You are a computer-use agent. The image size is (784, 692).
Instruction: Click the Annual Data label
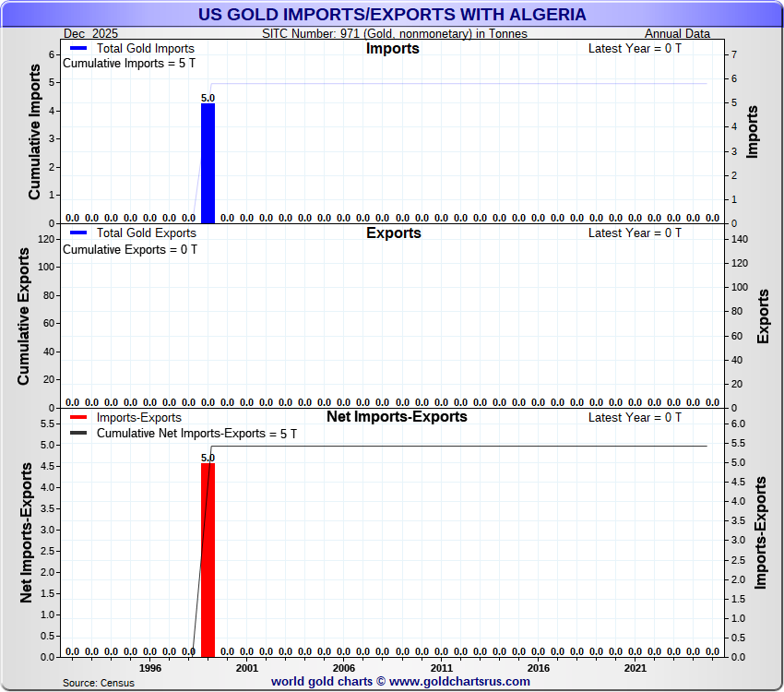point(677,34)
